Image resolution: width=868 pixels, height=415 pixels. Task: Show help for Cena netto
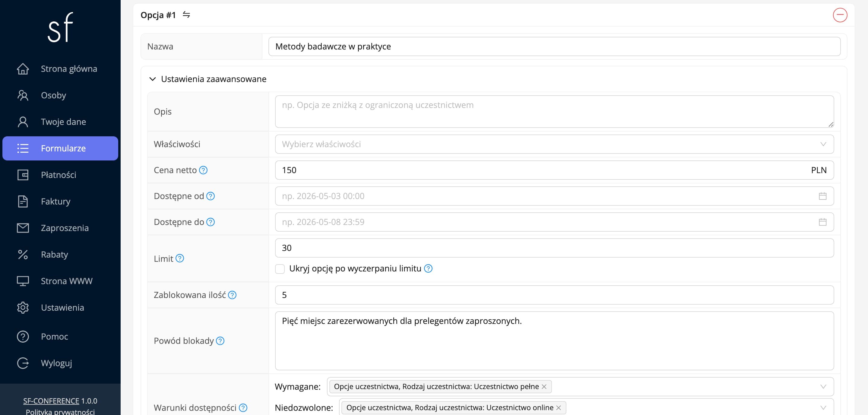point(203,170)
